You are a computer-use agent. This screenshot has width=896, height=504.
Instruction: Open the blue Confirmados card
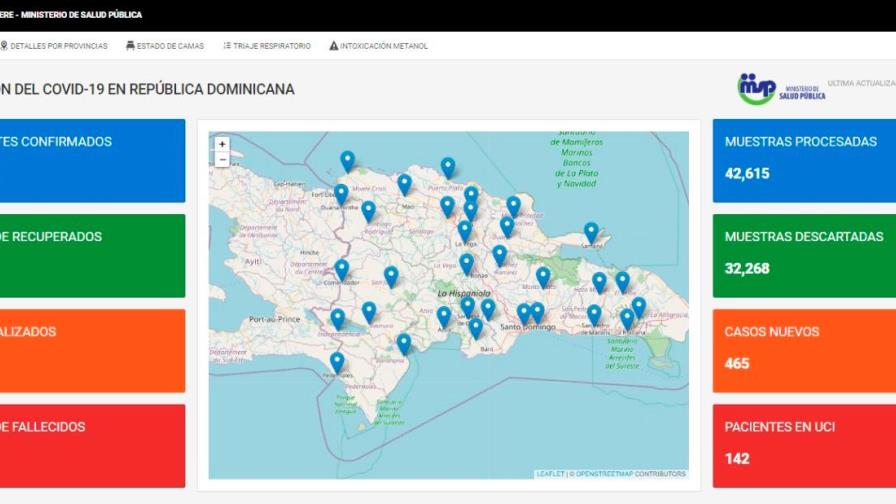point(93,161)
